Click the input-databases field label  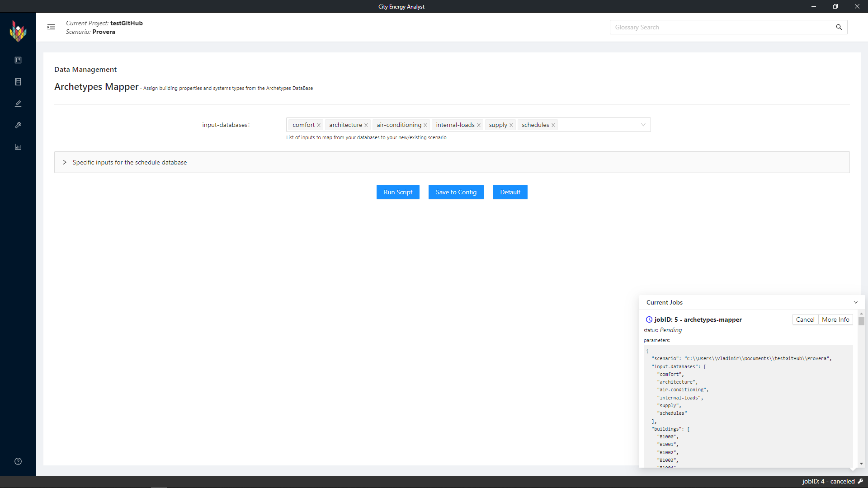tap(226, 125)
